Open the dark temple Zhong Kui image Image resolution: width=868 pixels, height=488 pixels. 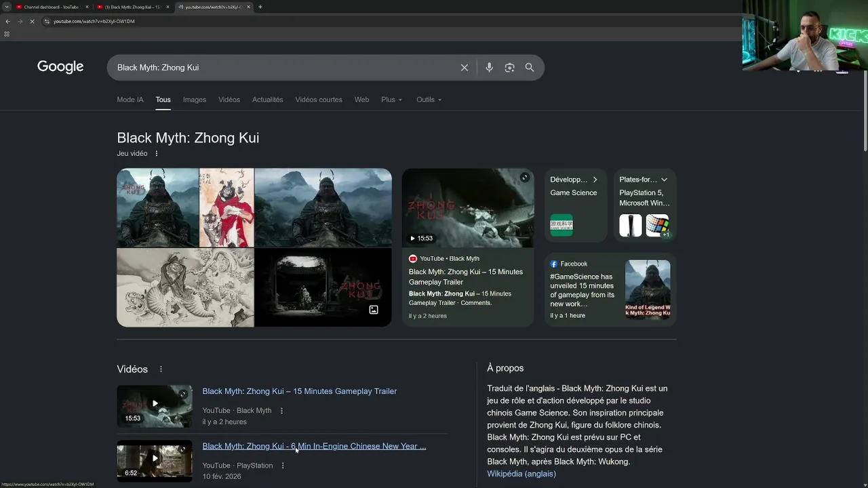coord(323,287)
